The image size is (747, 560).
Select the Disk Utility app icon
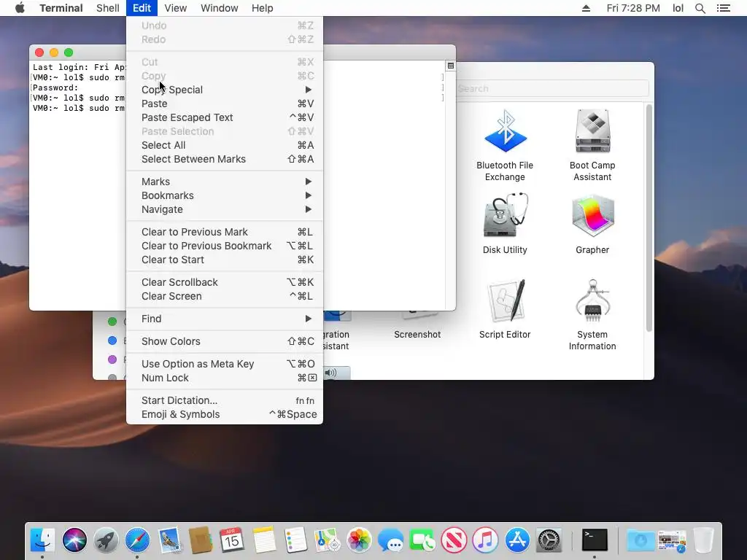tap(505, 215)
